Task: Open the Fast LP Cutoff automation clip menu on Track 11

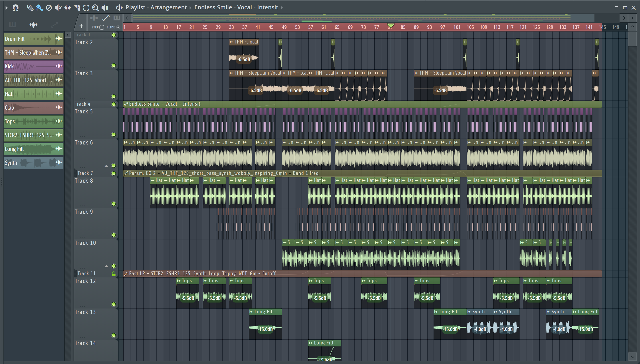Action: 126,274
